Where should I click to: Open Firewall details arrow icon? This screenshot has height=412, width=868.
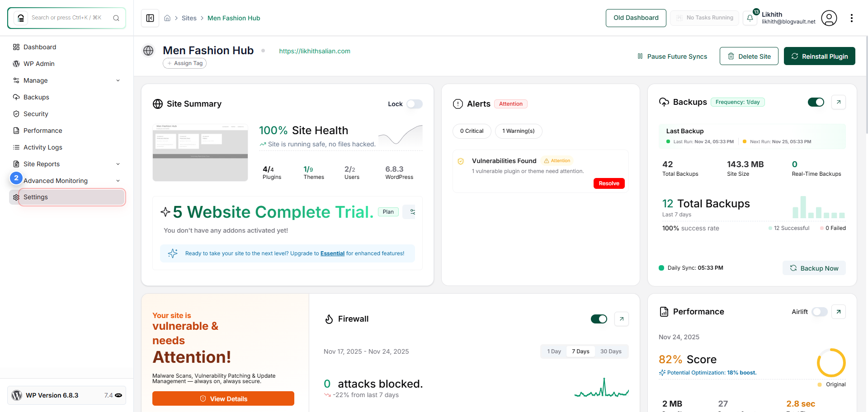point(622,319)
